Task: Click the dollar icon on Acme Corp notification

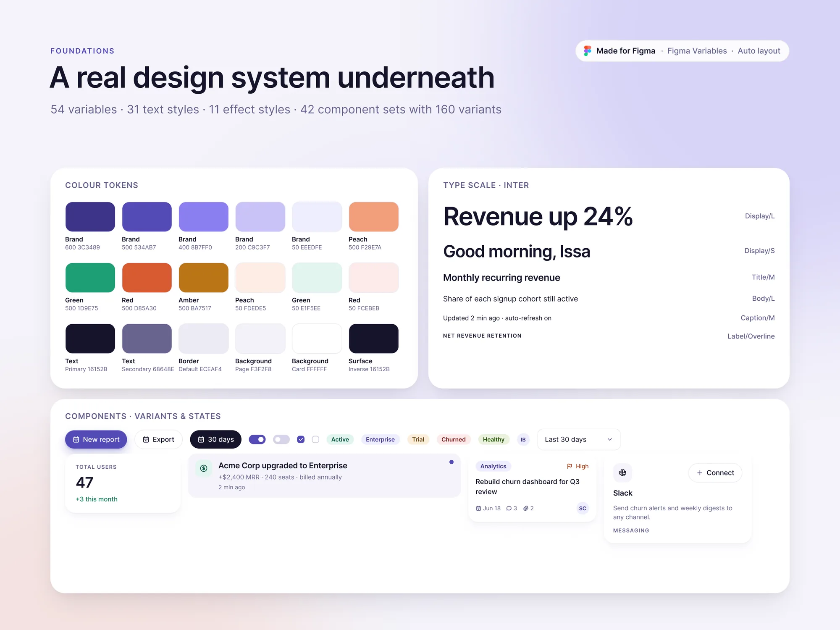Action: (x=204, y=468)
